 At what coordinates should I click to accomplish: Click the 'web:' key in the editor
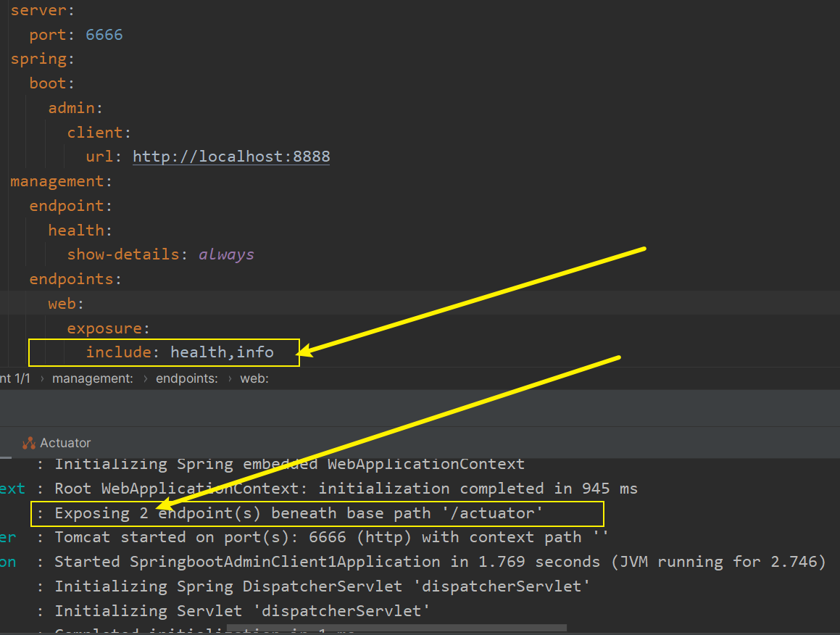pyautogui.click(x=66, y=304)
